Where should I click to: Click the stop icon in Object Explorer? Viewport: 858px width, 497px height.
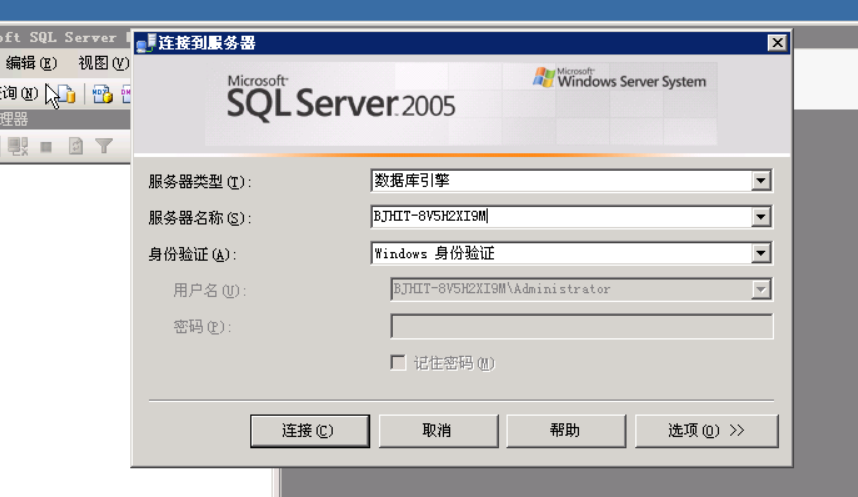(x=46, y=147)
